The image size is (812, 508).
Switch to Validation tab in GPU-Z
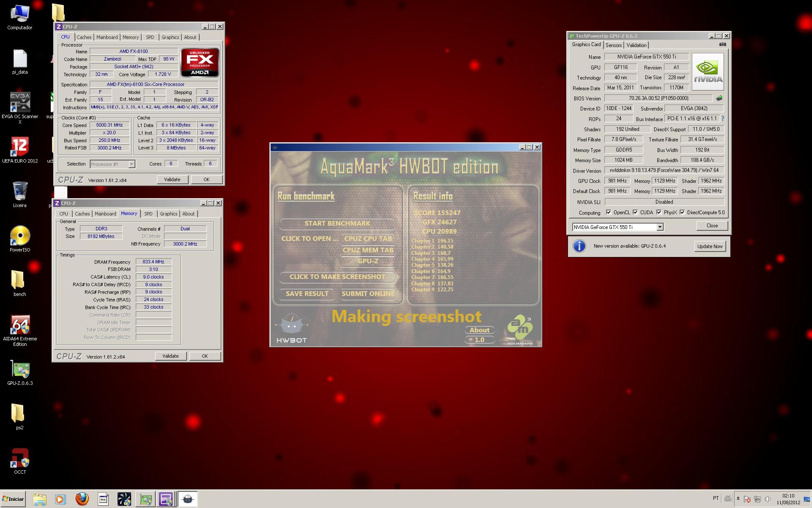click(636, 45)
